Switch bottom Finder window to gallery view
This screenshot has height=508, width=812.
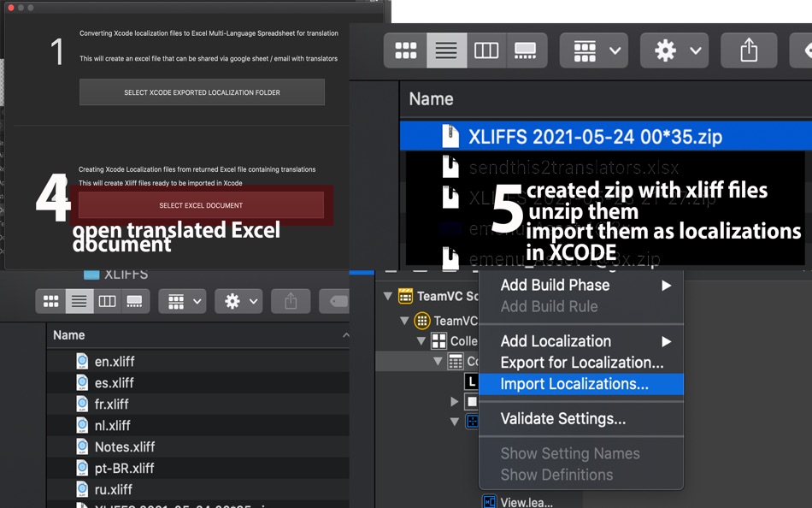coord(135,301)
